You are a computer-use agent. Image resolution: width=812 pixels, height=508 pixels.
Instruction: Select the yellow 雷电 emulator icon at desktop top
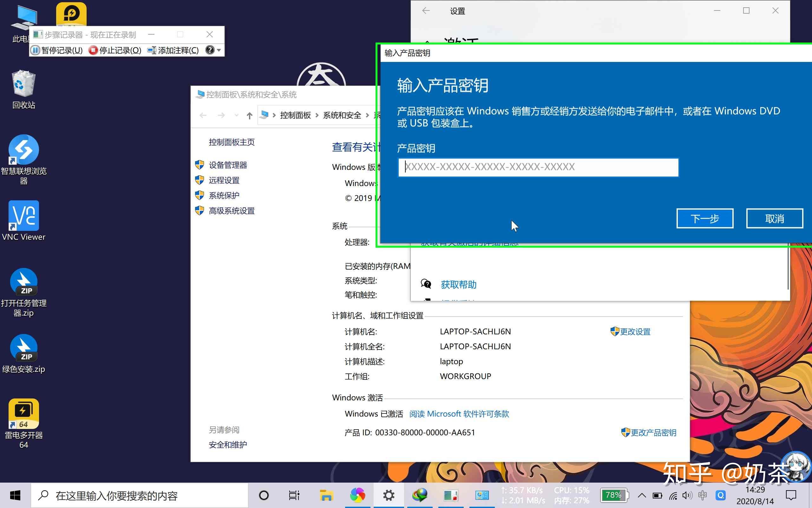(x=71, y=14)
